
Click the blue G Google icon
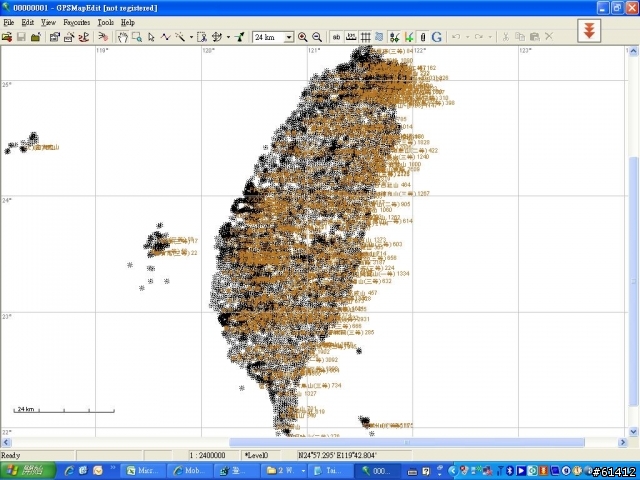[437, 37]
